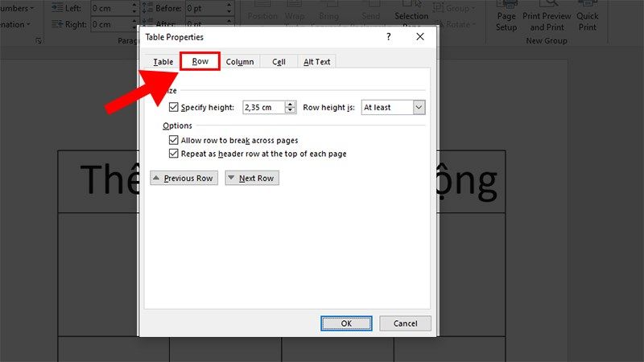
Task: Click Print Preview and Print icon
Action: tap(547, 18)
